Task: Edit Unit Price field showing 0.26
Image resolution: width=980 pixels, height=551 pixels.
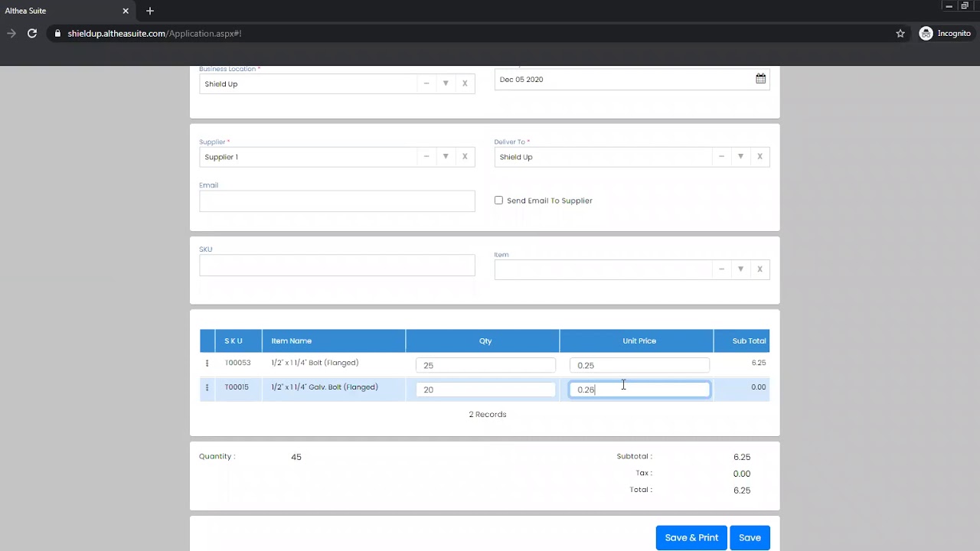Action: pos(639,390)
